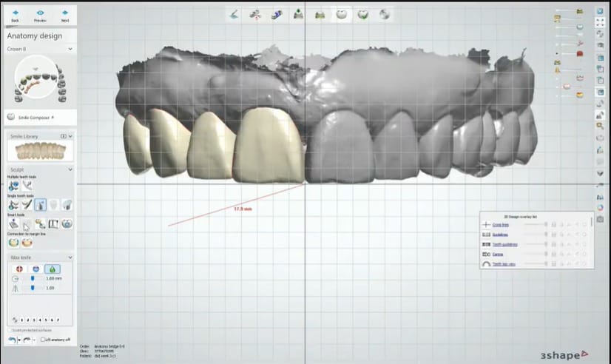Image resolution: width=611 pixels, height=364 pixels.
Task: Enable Lift anatomy off checkbox
Action: point(42,339)
